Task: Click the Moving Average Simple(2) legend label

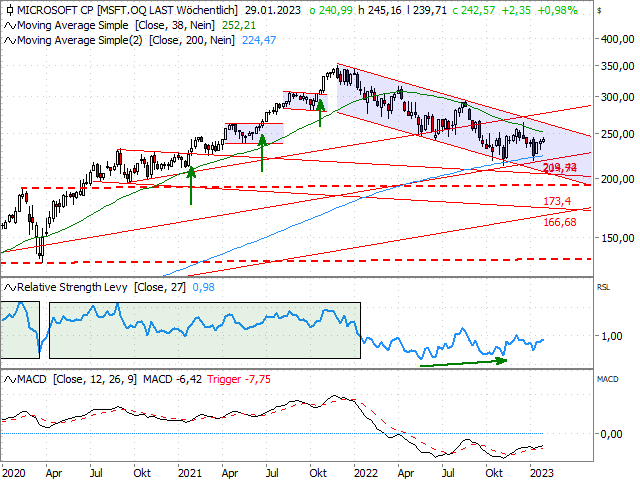Action: coord(126,40)
